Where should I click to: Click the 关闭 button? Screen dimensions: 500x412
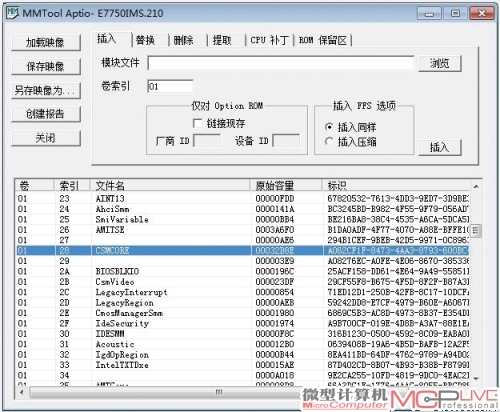46,138
